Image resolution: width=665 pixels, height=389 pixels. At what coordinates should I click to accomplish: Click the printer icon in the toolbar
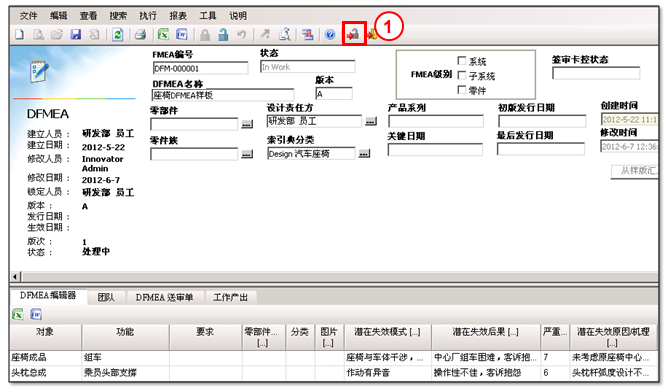[x=140, y=34]
